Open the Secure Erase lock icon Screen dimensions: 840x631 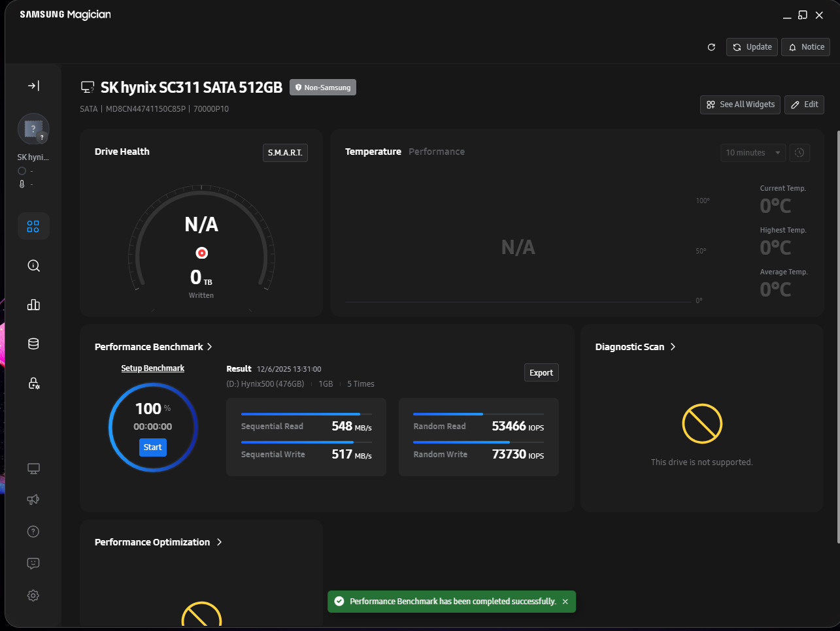pos(33,383)
